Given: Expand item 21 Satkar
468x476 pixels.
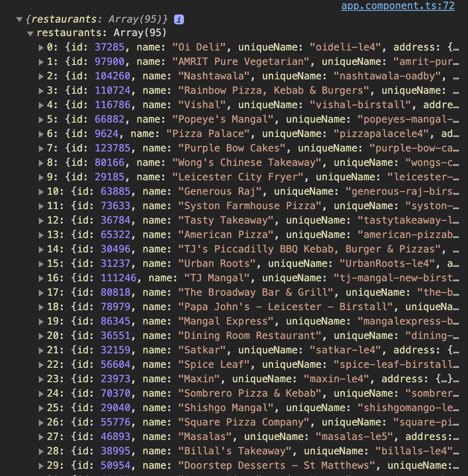Looking at the screenshot, I should 41,350.
